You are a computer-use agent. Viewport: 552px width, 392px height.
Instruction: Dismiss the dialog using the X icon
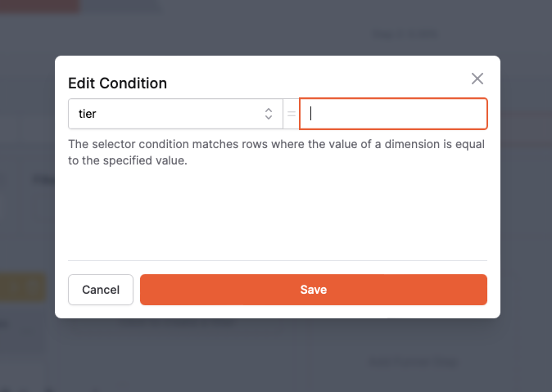pos(477,79)
